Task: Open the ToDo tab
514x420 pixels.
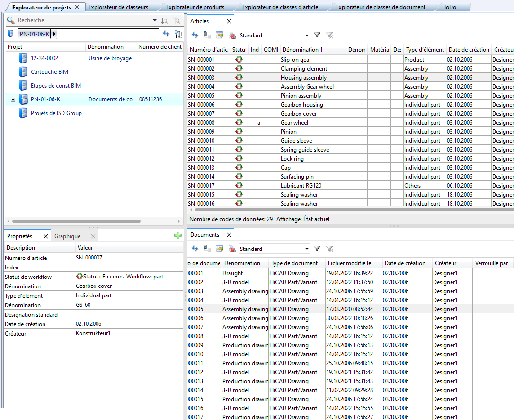Action: click(450, 7)
